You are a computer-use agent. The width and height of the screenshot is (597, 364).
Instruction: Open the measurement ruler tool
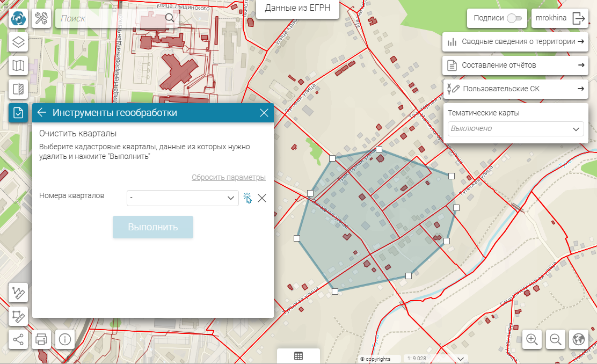click(18, 293)
